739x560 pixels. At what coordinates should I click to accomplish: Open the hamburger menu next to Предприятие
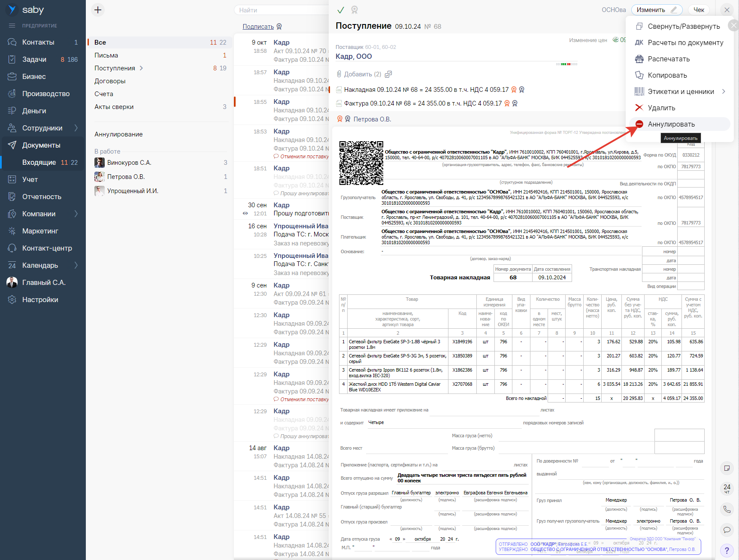coord(12,26)
